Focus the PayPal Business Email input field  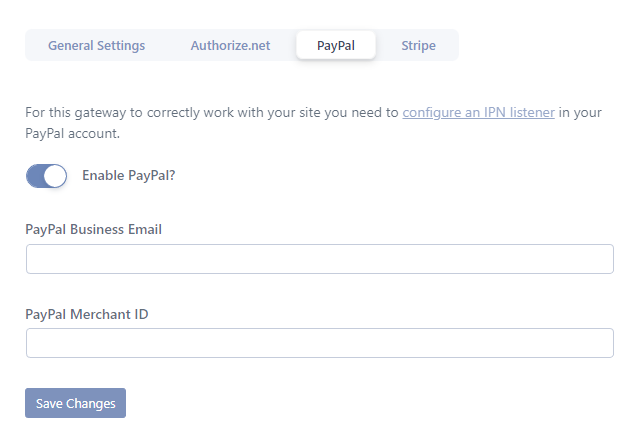pyautogui.click(x=320, y=259)
